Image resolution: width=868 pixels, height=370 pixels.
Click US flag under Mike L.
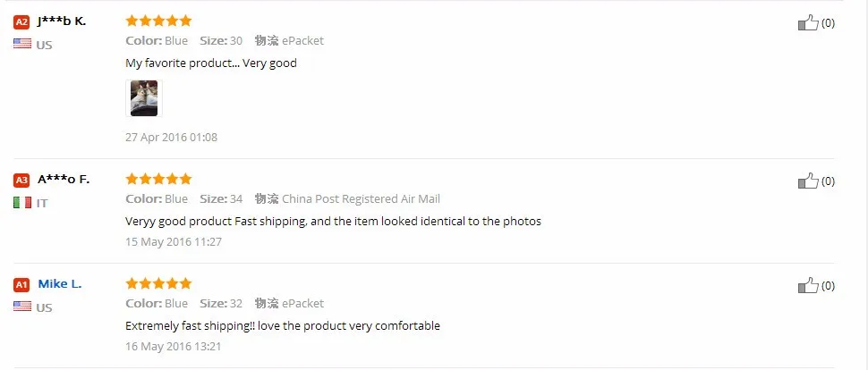pyautogui.click(x=22, y=307)
